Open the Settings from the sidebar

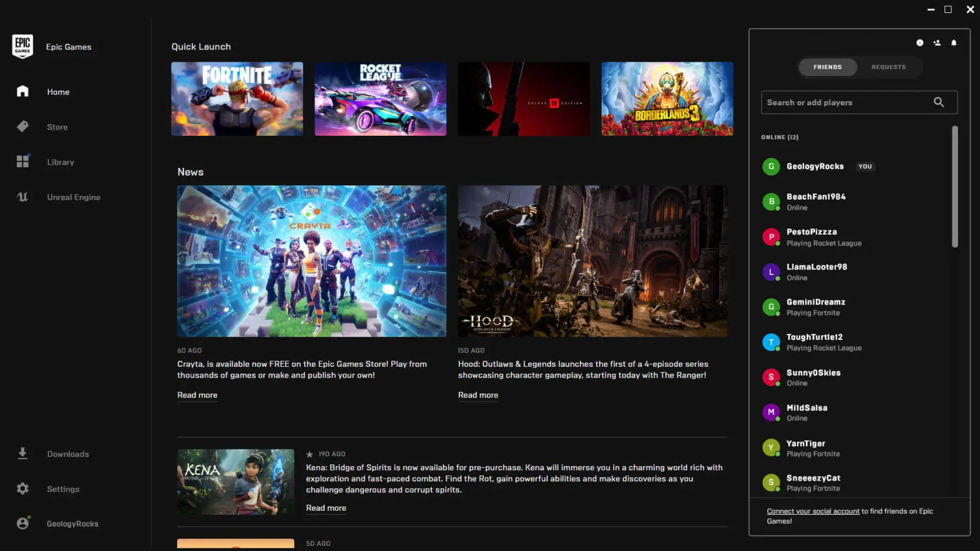(x=63, y=489)
